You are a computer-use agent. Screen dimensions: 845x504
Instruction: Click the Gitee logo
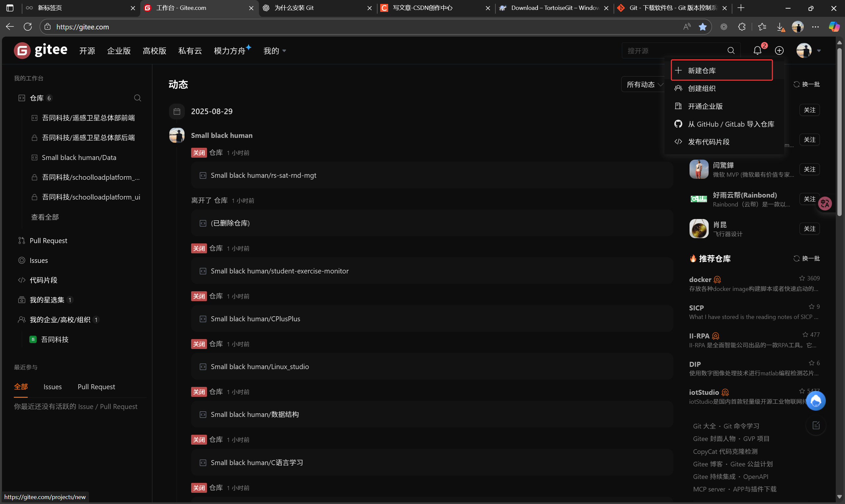point(40,50)
